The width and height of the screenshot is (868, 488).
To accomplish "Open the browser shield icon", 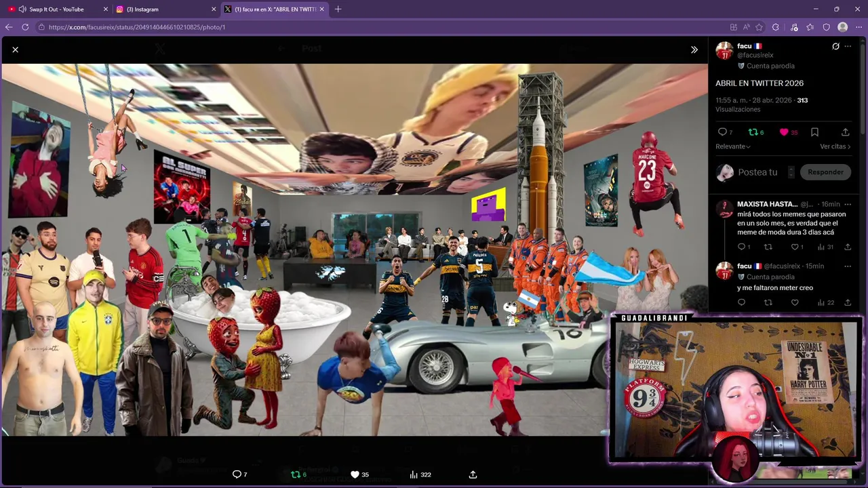I will coord(826,27).
